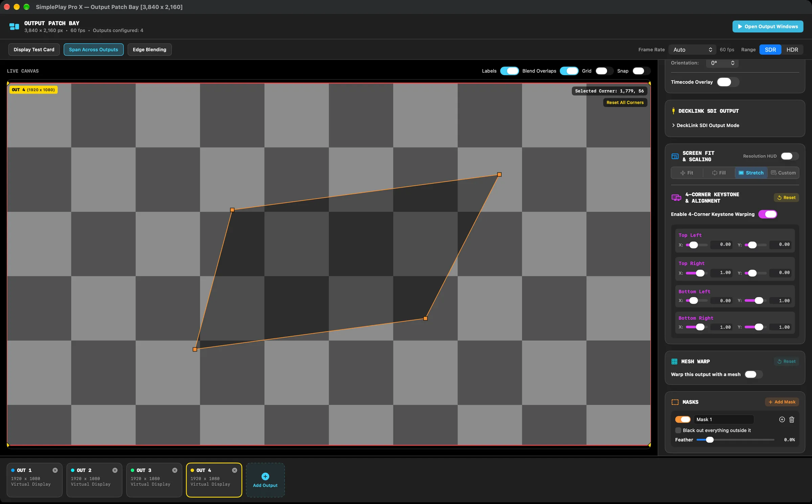The image size is (812, 504).
Task: Select the bottom-right keystone corner handle
Action: [x=426, y=318]
